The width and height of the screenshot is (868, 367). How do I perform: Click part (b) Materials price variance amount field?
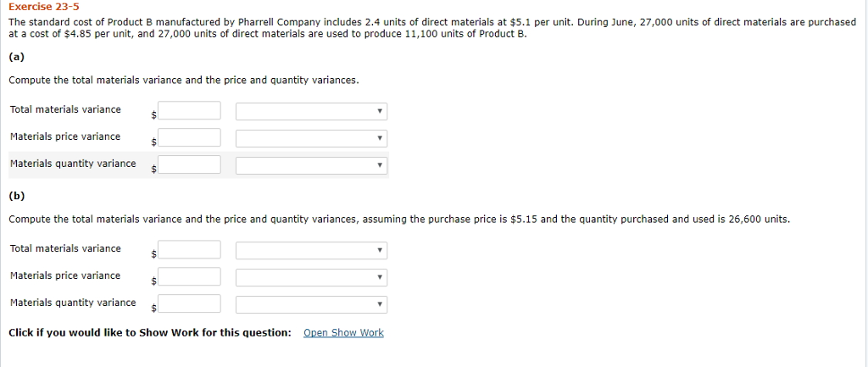(189, 276)
